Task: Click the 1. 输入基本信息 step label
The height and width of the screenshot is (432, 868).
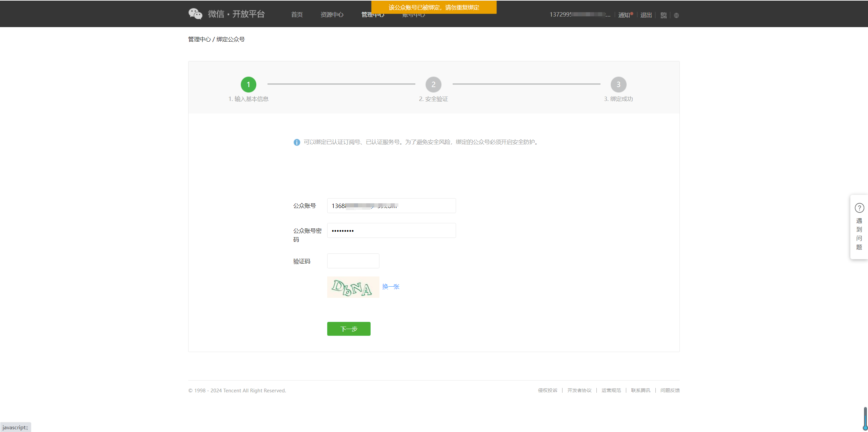Action: click(249, 99)
